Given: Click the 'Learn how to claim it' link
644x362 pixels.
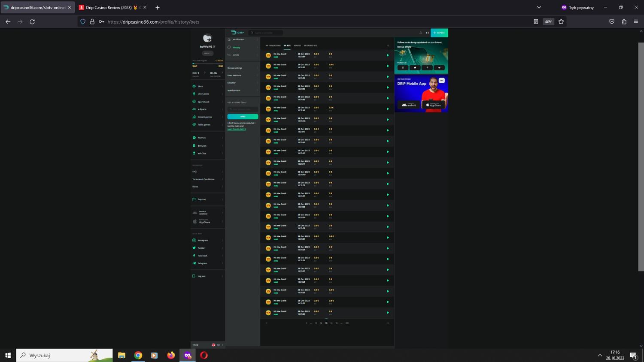Looking at the screenshot, I should click(x=237, y=129).
